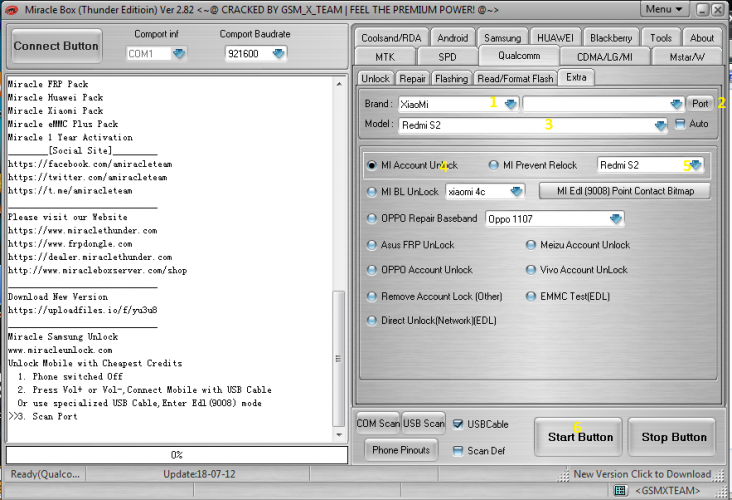Viewport: 732px width, 500px height.
Task: Expand the xiaomi 4c dropdown
Action: pyautogui.click(x=516, y=192)
